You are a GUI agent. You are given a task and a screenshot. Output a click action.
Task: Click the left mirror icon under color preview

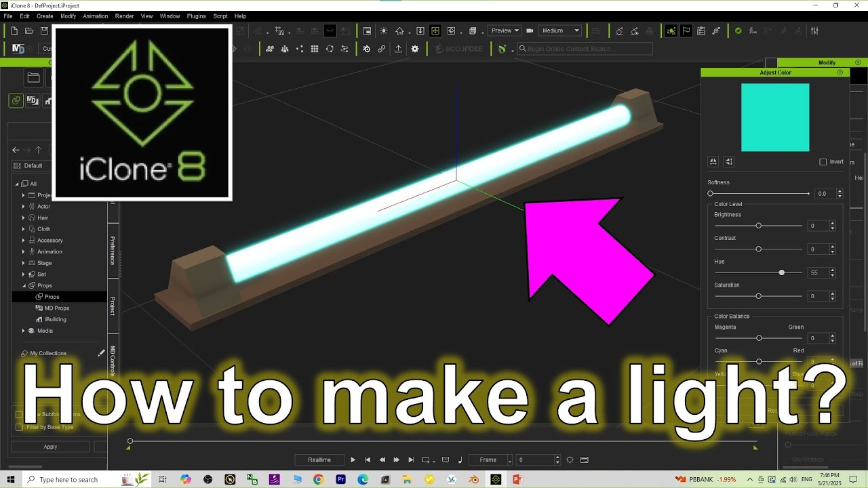[713, 161]
